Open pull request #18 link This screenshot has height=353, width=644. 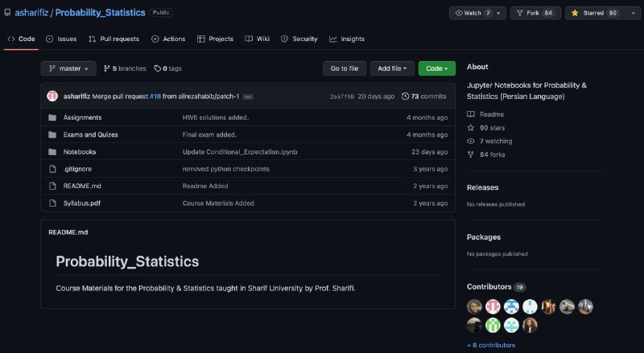coord(155,96)
